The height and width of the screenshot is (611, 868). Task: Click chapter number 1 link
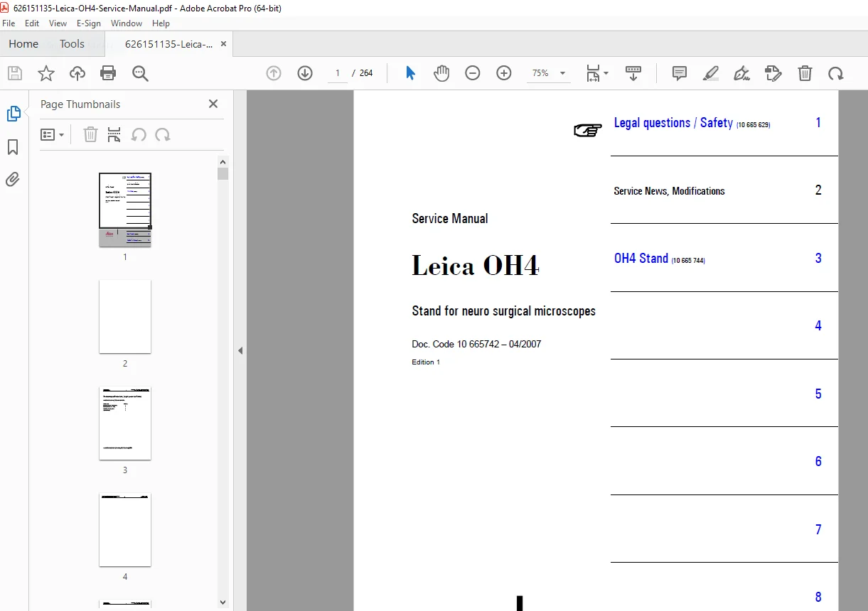pos(818,123)
